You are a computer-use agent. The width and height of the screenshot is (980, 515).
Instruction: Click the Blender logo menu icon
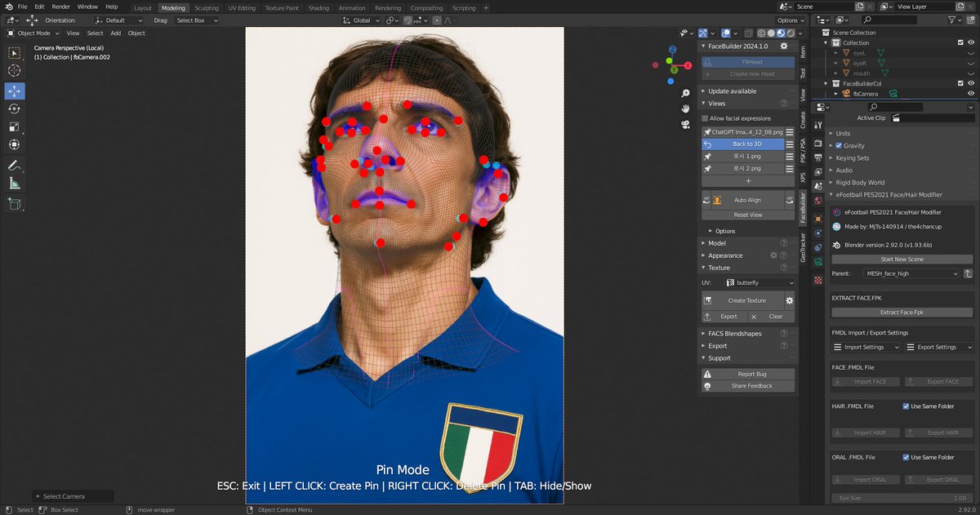point(7,7)
